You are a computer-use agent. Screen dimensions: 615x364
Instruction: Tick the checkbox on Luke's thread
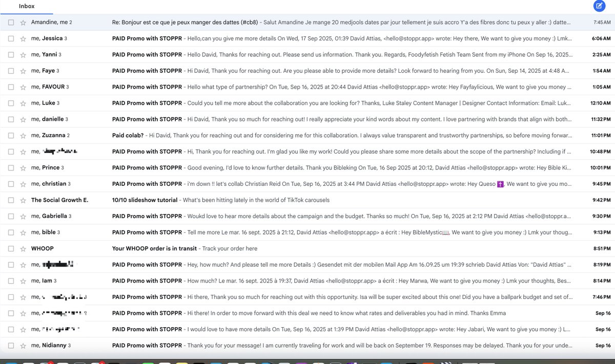point(11,103)
